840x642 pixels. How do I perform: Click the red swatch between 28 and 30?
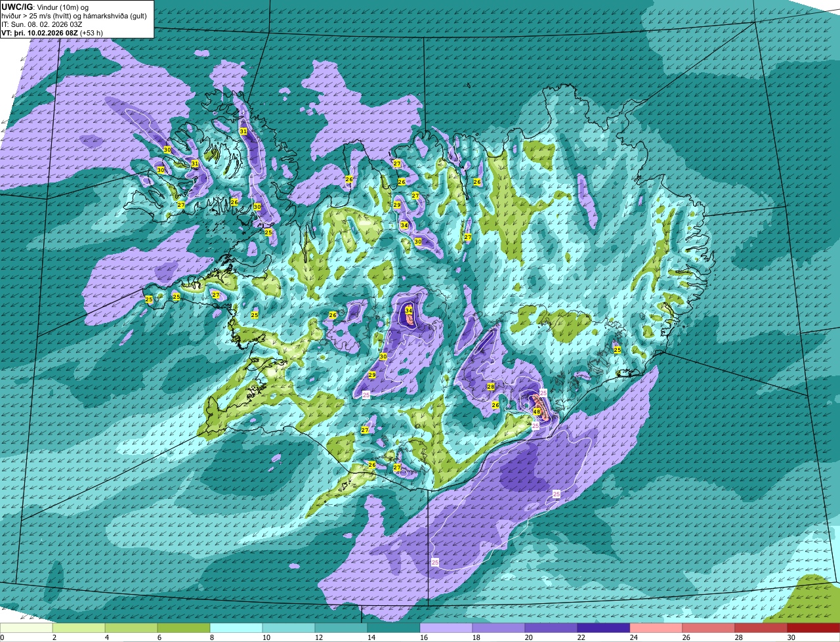(761, 628)
